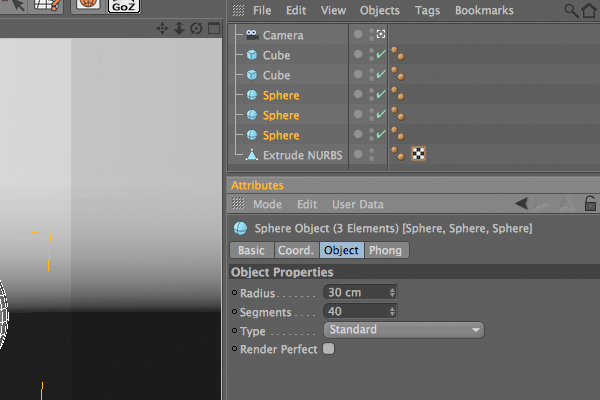Click the viewport move (pan) icon
Image resolution: width=600 pixels, height=400 pixels.
(x=162, y=28)
